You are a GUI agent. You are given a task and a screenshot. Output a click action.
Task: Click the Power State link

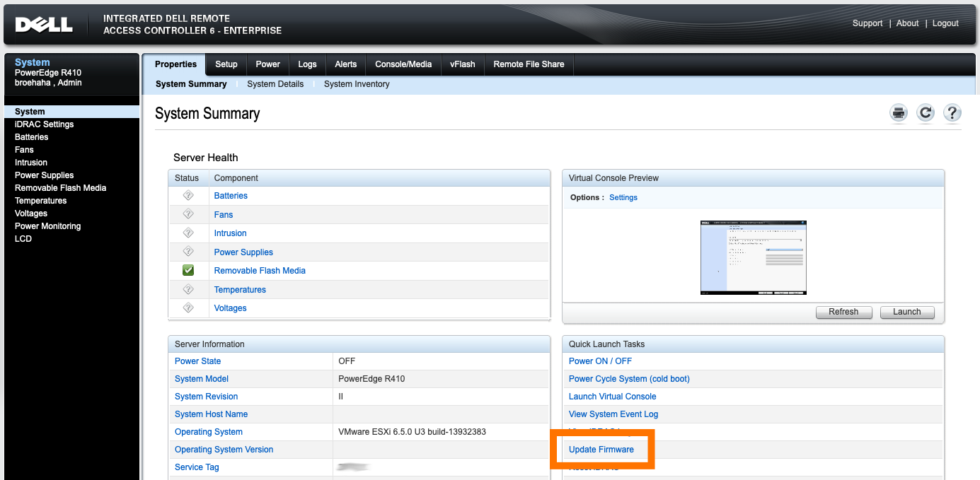(x=197, y=361)
